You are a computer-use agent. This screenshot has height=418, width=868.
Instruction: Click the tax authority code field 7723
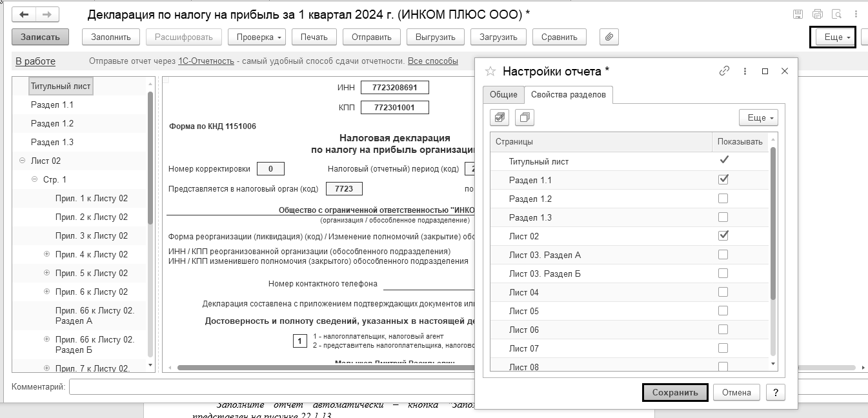pos(344,188)
